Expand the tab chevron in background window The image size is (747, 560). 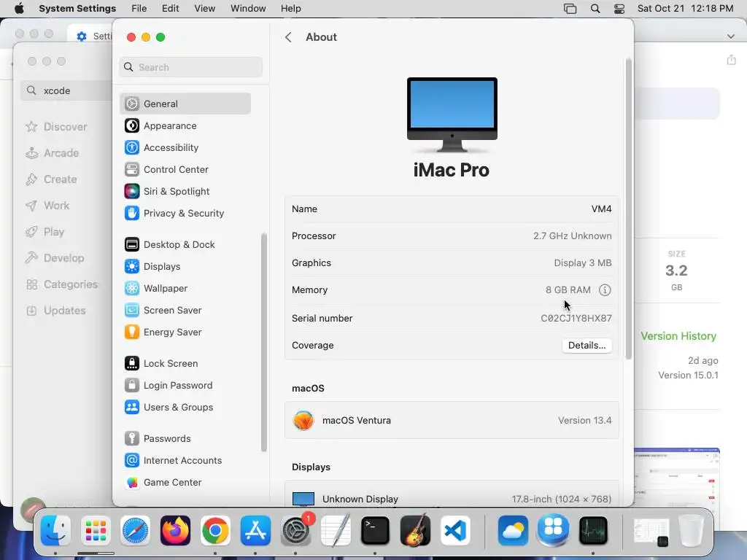pos(731,36)
